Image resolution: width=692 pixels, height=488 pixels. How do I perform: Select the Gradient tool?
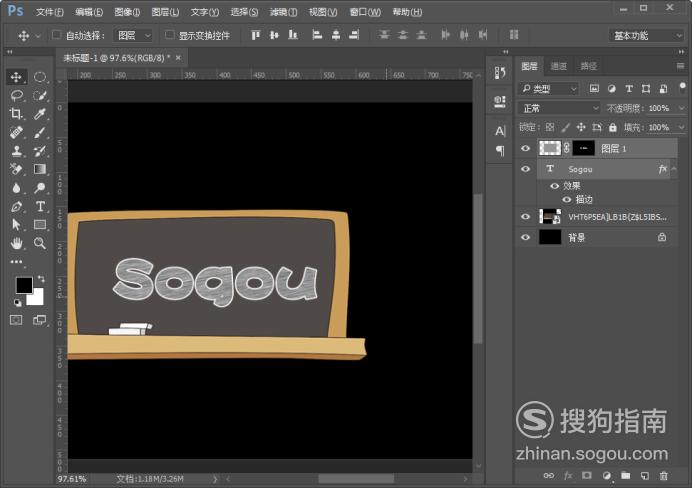(x=40, y=169)
